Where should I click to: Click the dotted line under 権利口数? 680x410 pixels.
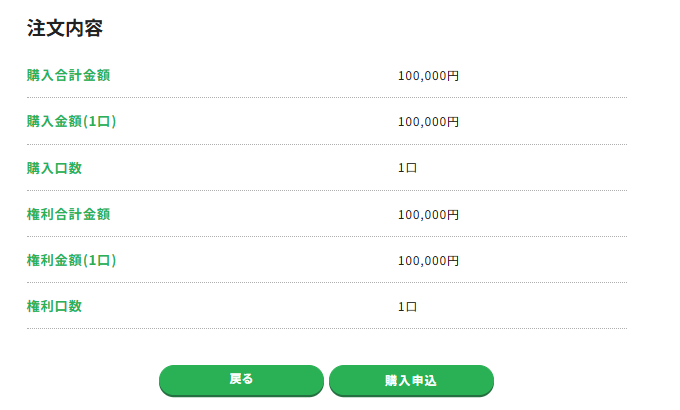(326, 329)
